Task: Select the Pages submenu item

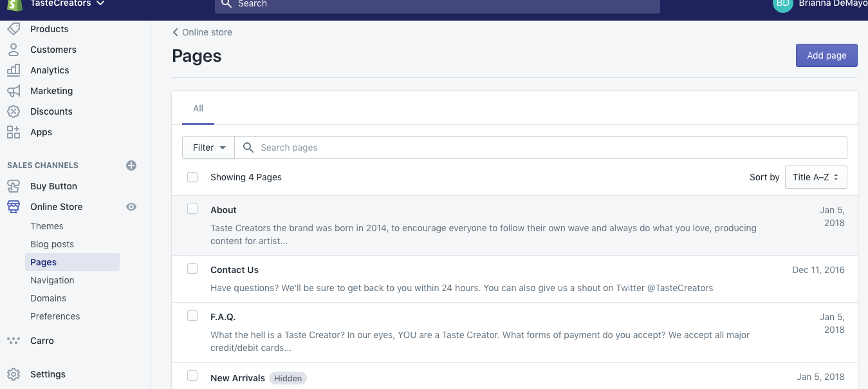Action: [x=72, y=262]
